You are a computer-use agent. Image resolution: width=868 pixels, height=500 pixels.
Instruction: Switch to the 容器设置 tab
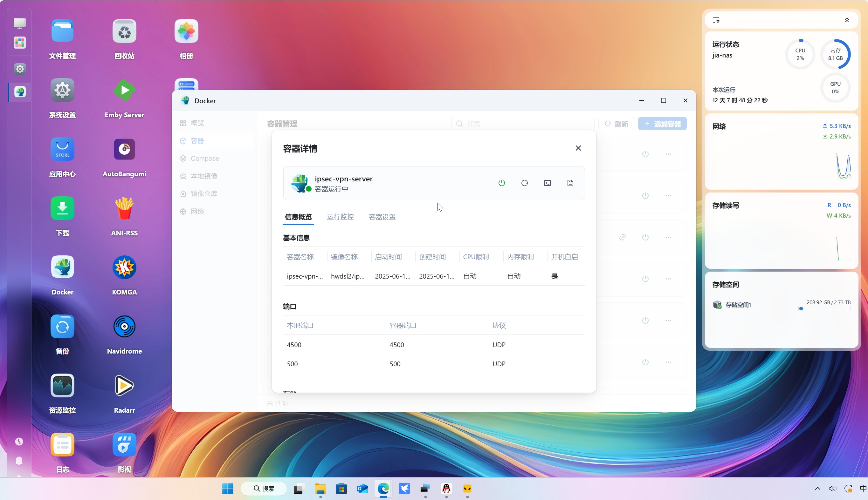[382, 217]
